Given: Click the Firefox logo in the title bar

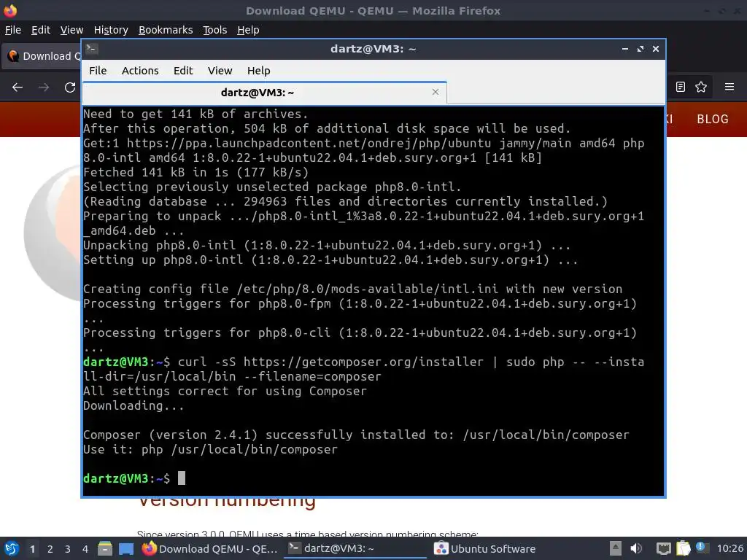Looking at the screenshot, I should [x=10, y=10].
